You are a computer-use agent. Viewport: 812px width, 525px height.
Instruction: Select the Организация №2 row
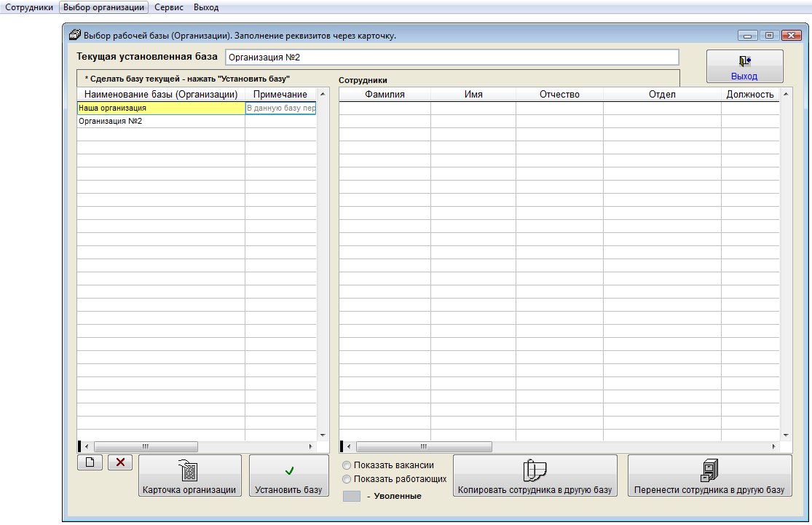pyautogui.click(x=160, y=122)
